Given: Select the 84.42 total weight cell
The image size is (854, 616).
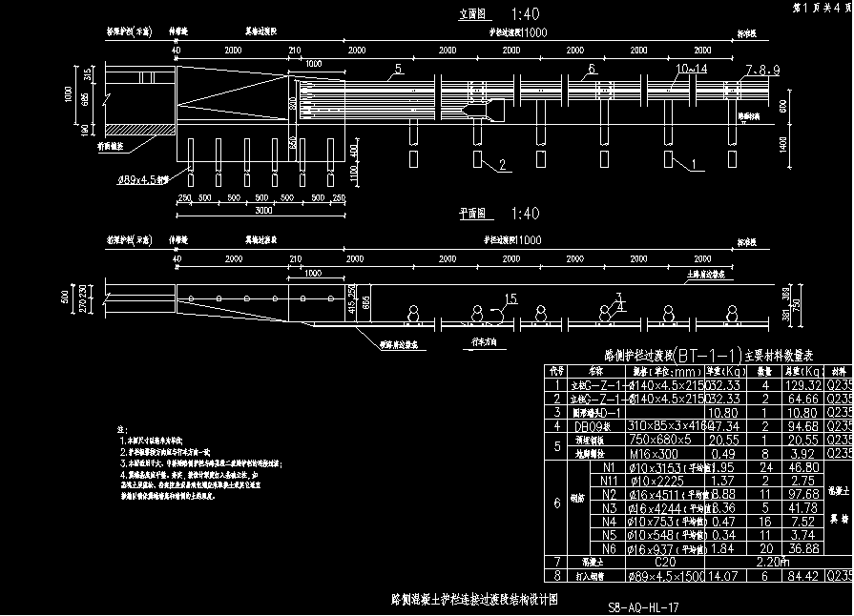Looking at the screenshot, I should [801, 576].
